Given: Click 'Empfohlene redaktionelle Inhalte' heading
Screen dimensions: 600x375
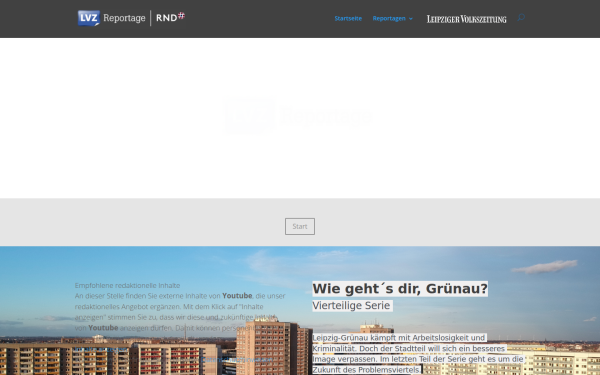Looking at the screenshot, I should point(127,285).
